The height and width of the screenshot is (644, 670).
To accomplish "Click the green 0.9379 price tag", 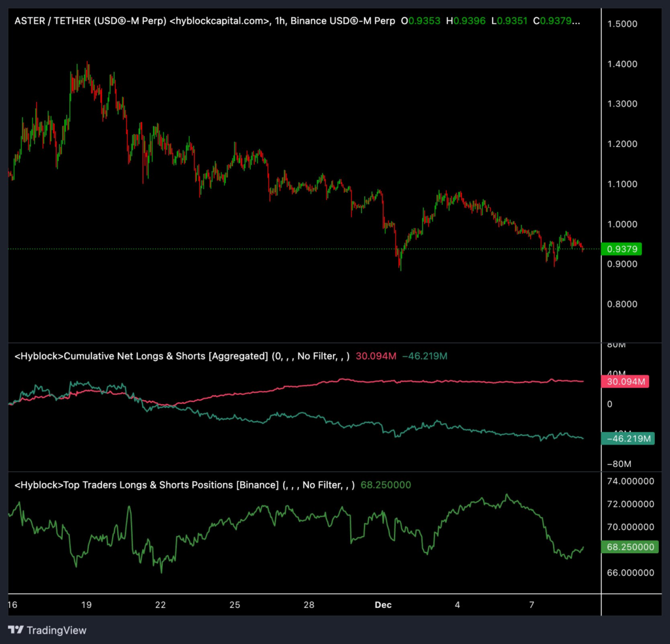I will 622,249.
